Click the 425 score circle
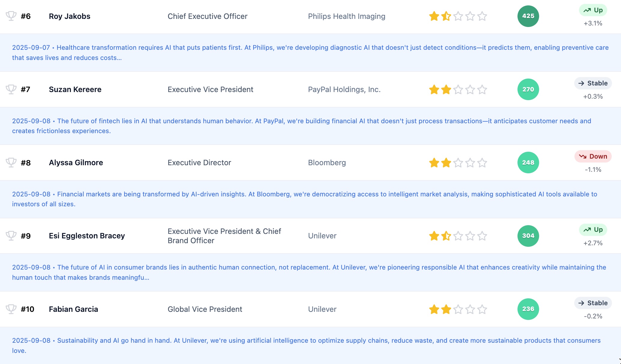 point(528,16)
